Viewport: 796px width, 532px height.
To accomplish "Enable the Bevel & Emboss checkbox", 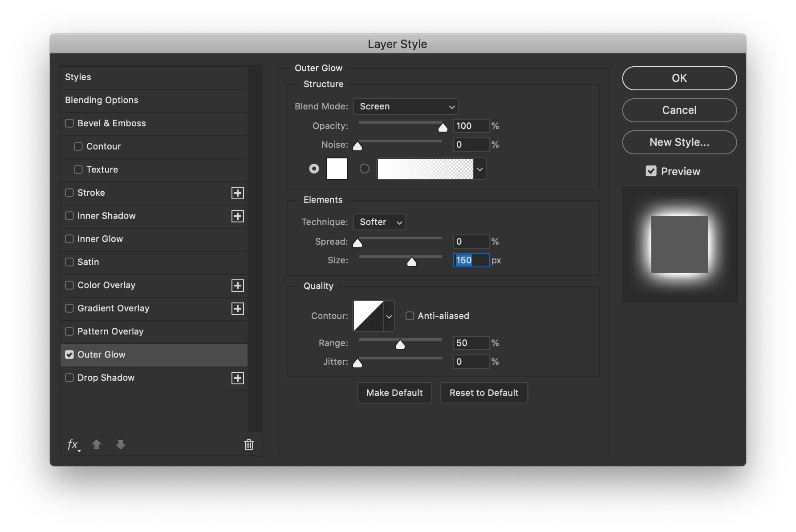I will click(x=69, y=123).
